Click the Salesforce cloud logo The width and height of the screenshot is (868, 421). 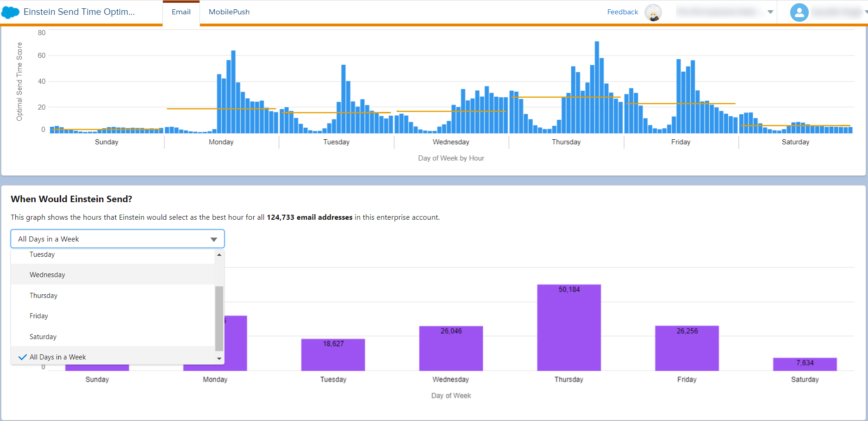tap(10, 12)
